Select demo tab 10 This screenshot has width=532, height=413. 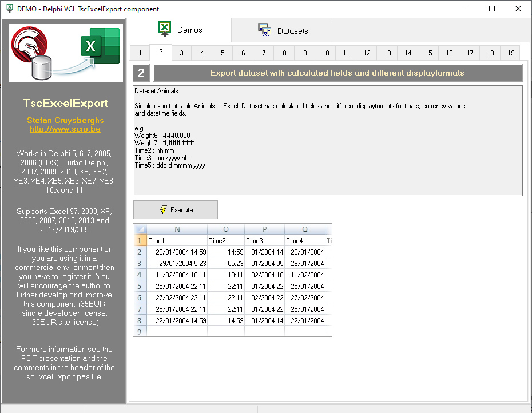coord(325,53)
